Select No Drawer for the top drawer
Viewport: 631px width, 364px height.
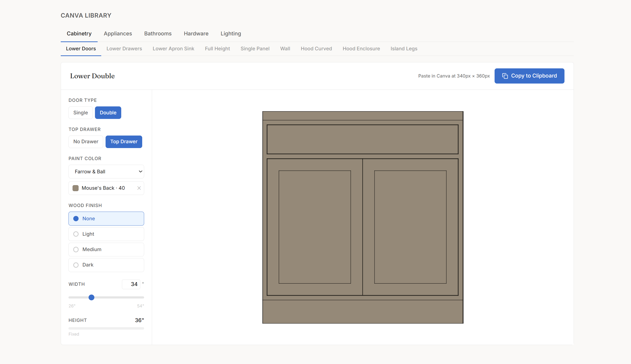pos(86,142)
